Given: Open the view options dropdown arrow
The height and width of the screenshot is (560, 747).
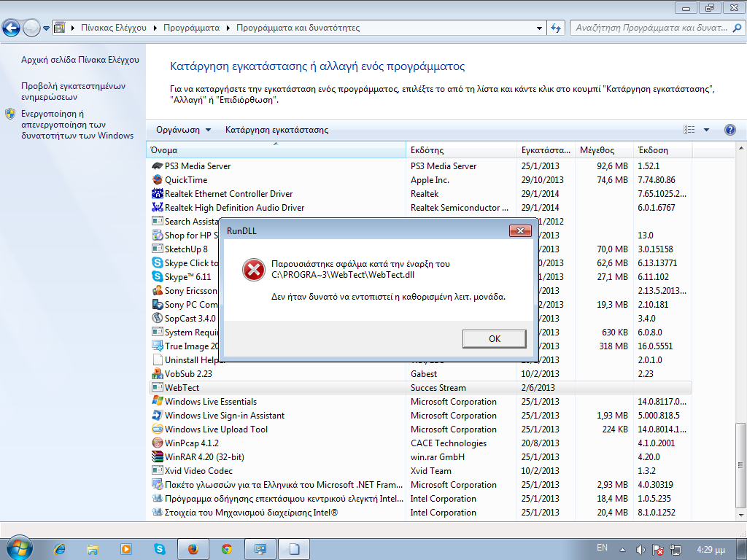Looking at the screenshot, I should (706, 130).
